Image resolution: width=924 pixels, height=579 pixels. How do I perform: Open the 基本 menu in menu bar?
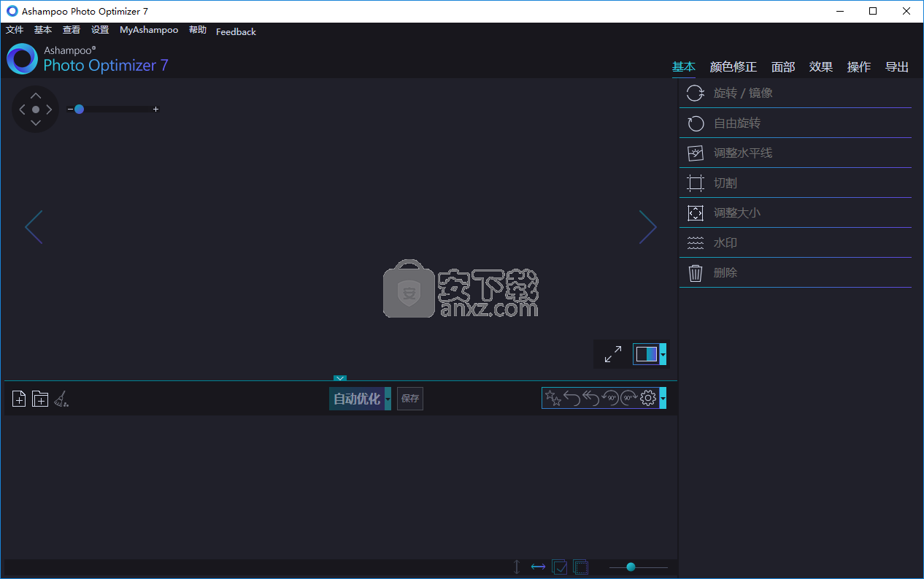pos(43,30)
